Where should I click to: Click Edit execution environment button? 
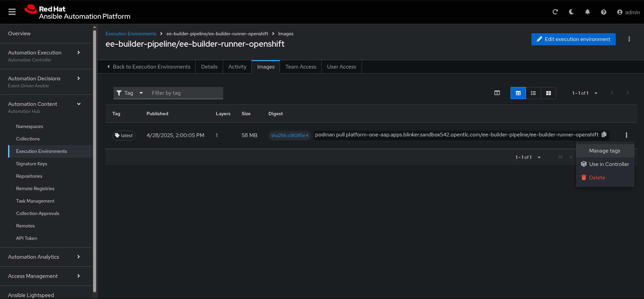click(x=573, y=39)
